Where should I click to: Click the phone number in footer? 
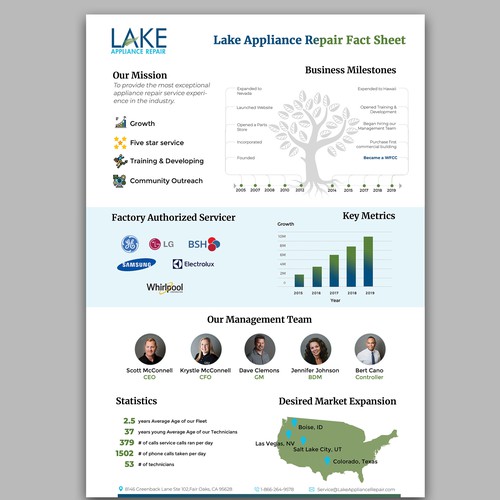pos(277,489)
